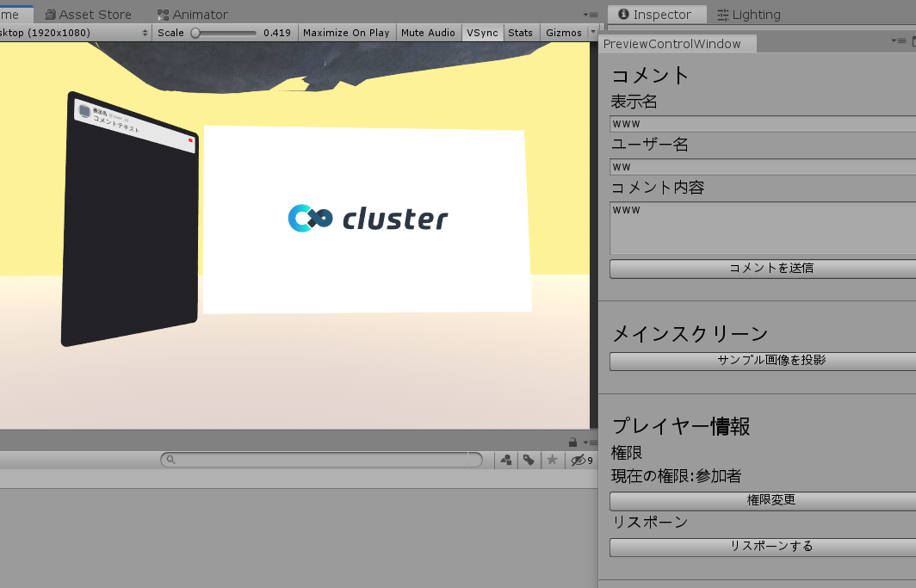Click the Search by Type icon
The height and width of the screenshot is (588, 916).
click(506, 460)
